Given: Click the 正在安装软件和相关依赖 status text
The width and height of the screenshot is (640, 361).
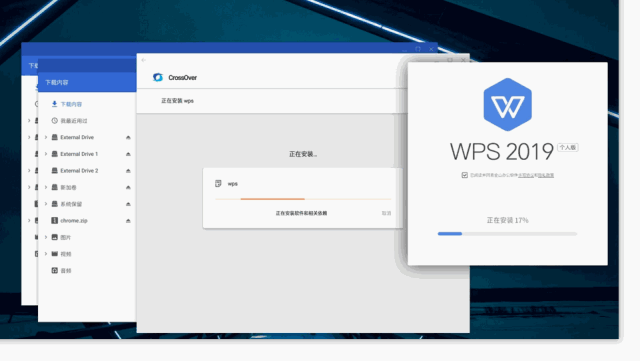Looking at the screenshot, I should click(301, 213).
